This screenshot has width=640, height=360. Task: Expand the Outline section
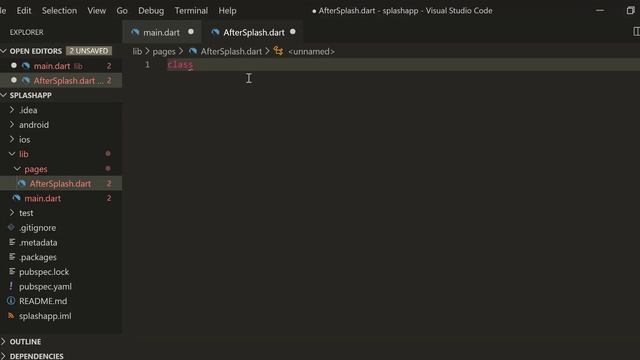coord(61,342)
